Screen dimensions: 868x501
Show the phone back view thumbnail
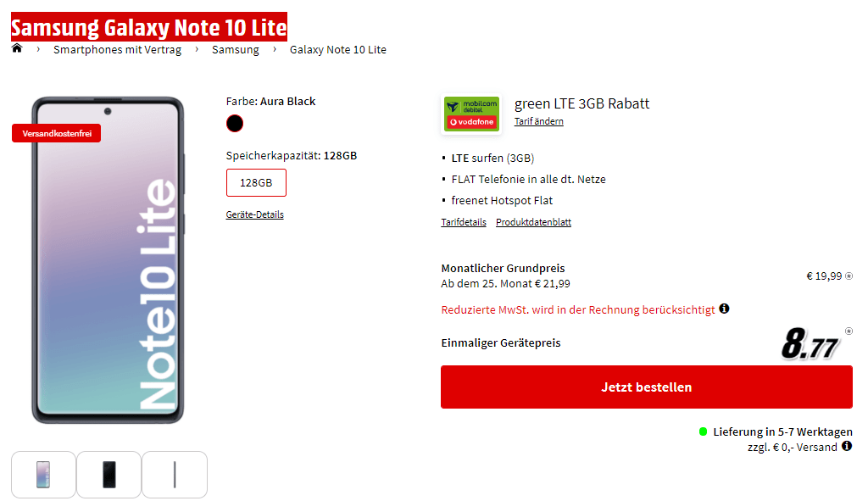click(109, 475)
